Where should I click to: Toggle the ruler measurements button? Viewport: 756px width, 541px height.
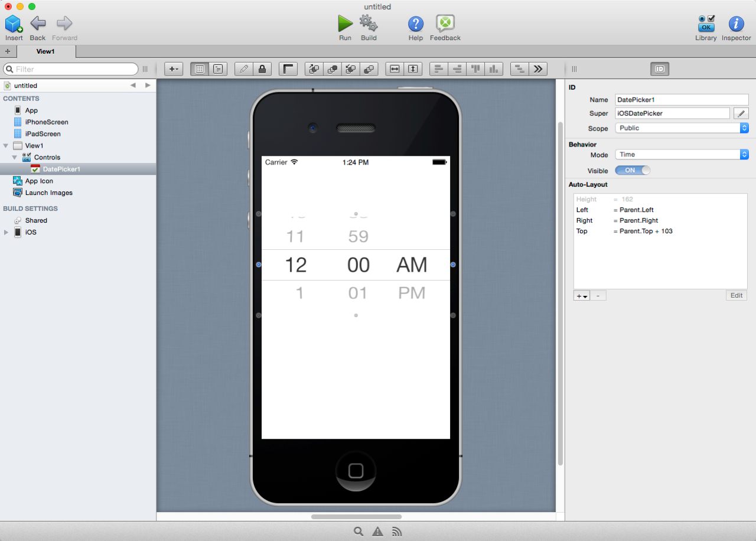pos(288,69)
